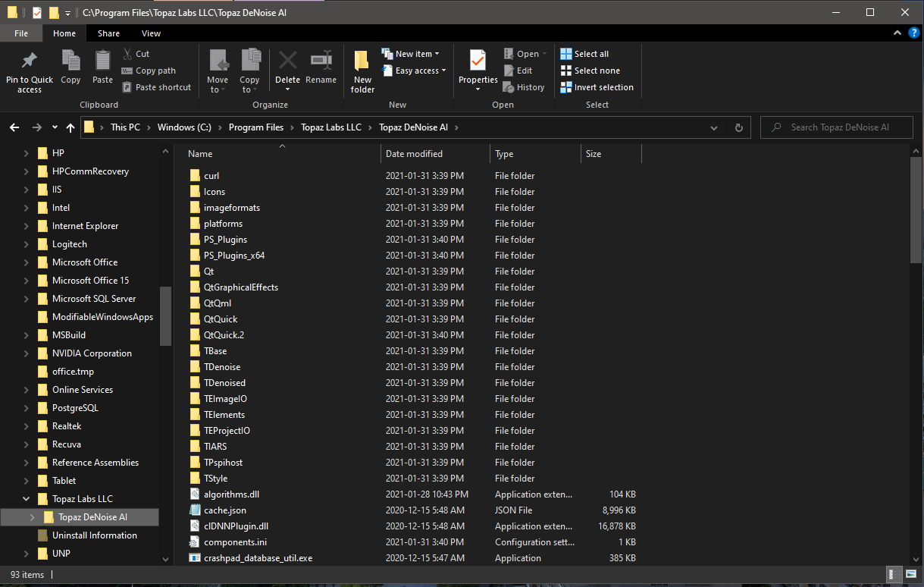Click the Select all button
Viewport: 924px width, 587px height.
584,54
